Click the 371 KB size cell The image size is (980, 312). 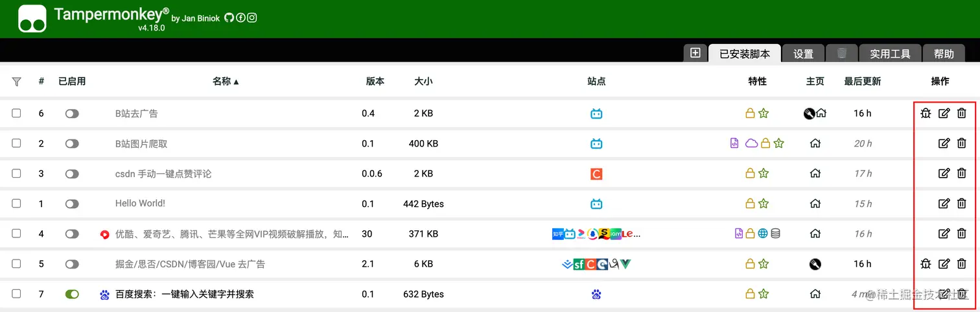pos(423,234)
